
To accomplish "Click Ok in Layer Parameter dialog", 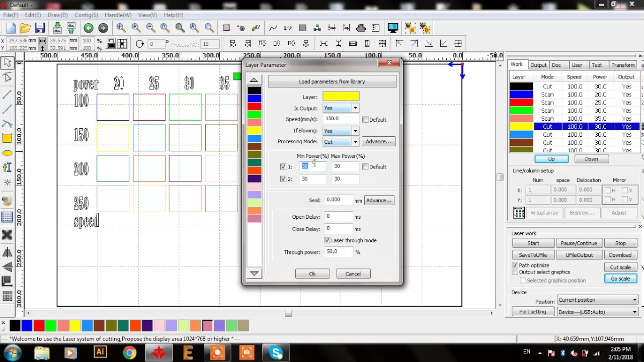I will click(x=312, y=274).
